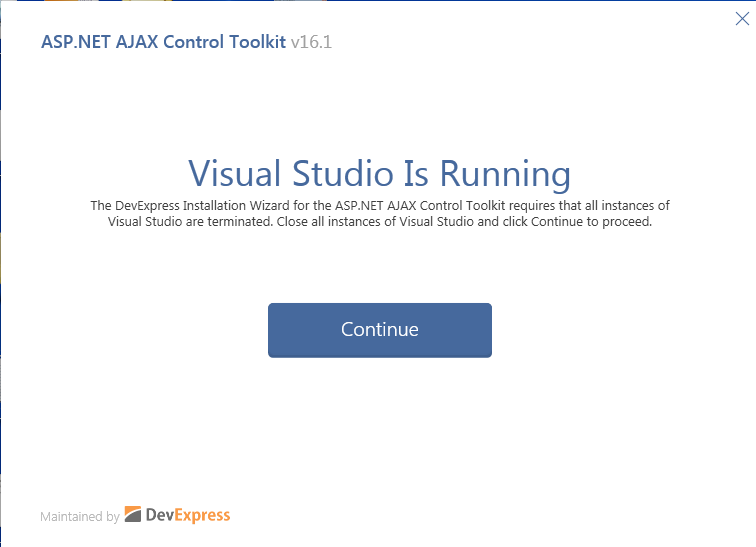
Task: Click the "Visual Studio Is Running" heading
Action: 379,174
